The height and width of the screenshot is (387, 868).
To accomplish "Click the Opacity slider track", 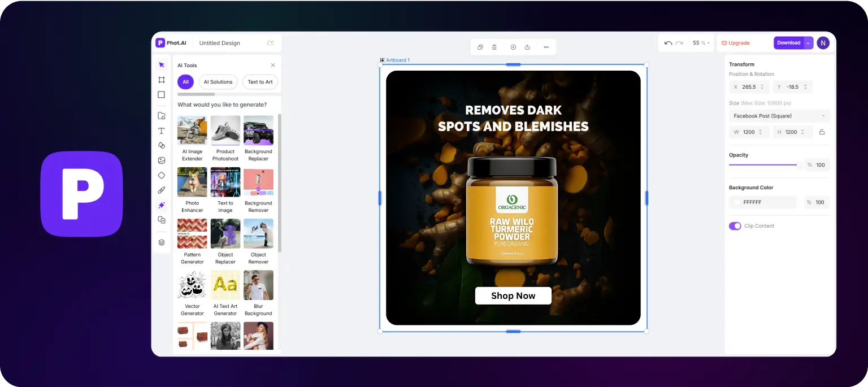I will click(765, 165).
